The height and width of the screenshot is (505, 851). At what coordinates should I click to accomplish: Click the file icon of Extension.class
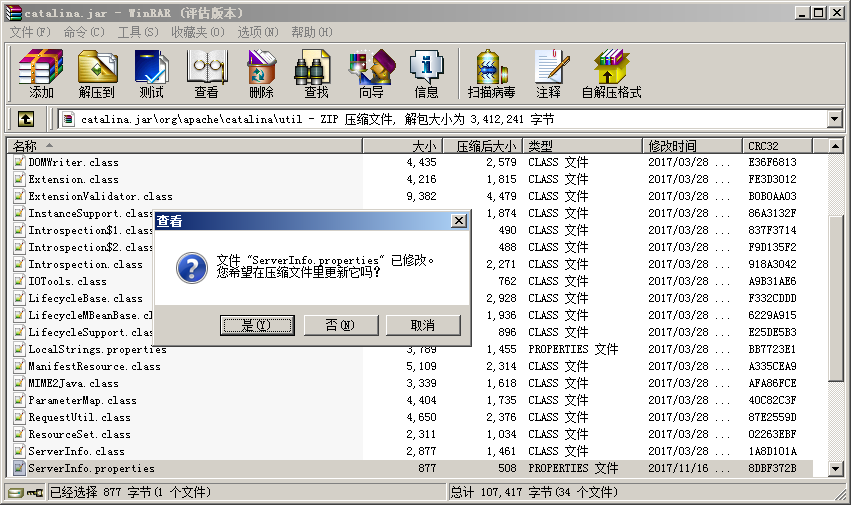pos(20,179)
